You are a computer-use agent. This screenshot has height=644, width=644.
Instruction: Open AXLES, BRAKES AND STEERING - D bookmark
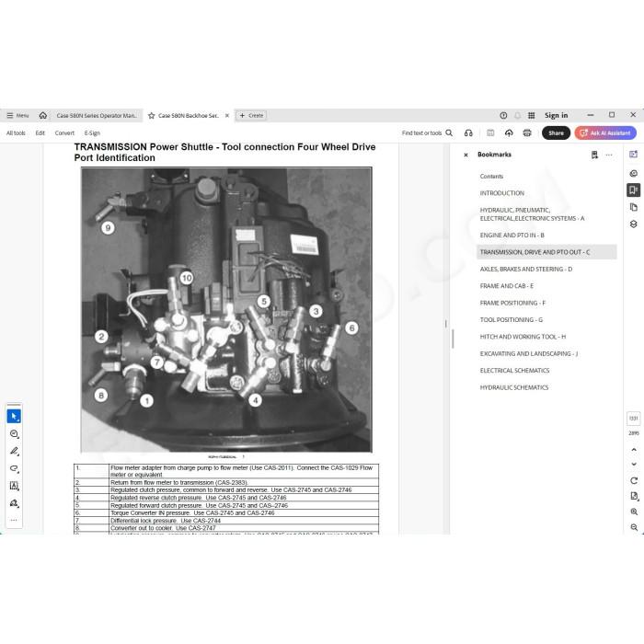525,269
